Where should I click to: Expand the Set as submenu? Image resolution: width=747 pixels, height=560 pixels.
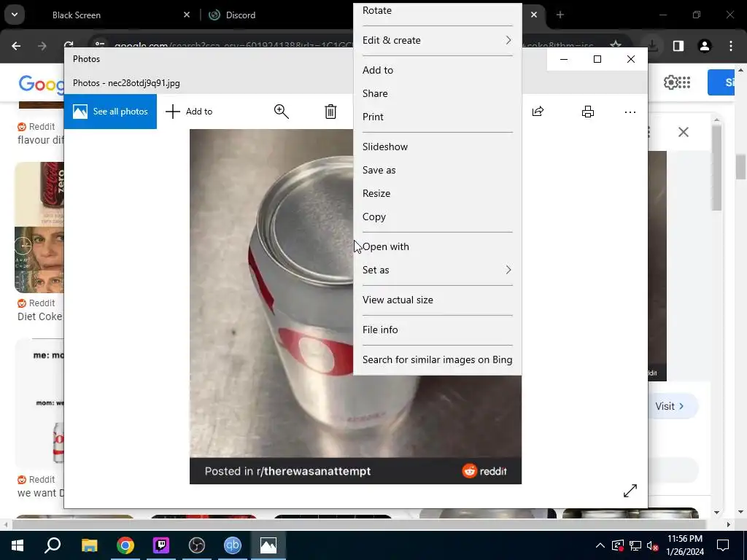[x=437, y=270]
